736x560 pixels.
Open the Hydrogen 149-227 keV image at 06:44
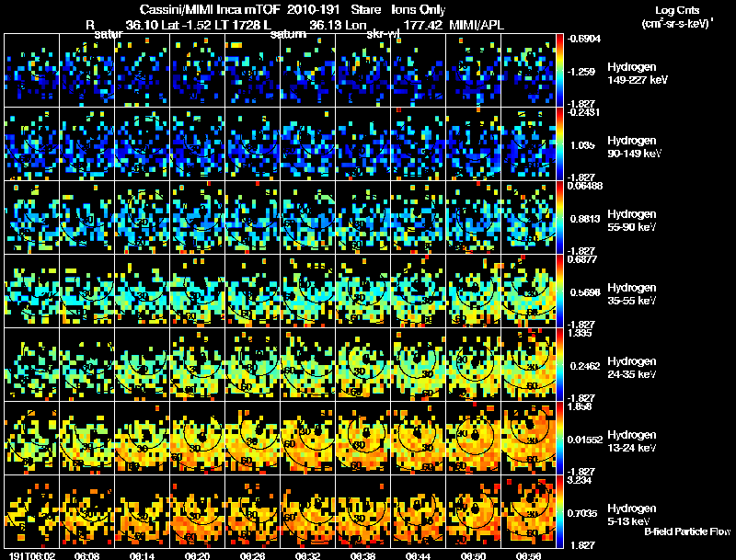point(419,70)
